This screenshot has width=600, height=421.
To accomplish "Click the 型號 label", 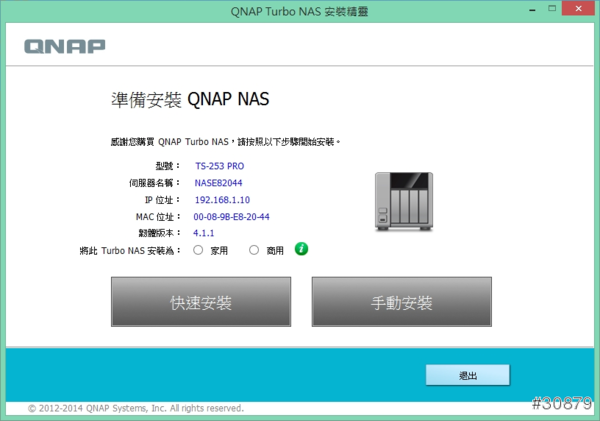I will (167, 166).
